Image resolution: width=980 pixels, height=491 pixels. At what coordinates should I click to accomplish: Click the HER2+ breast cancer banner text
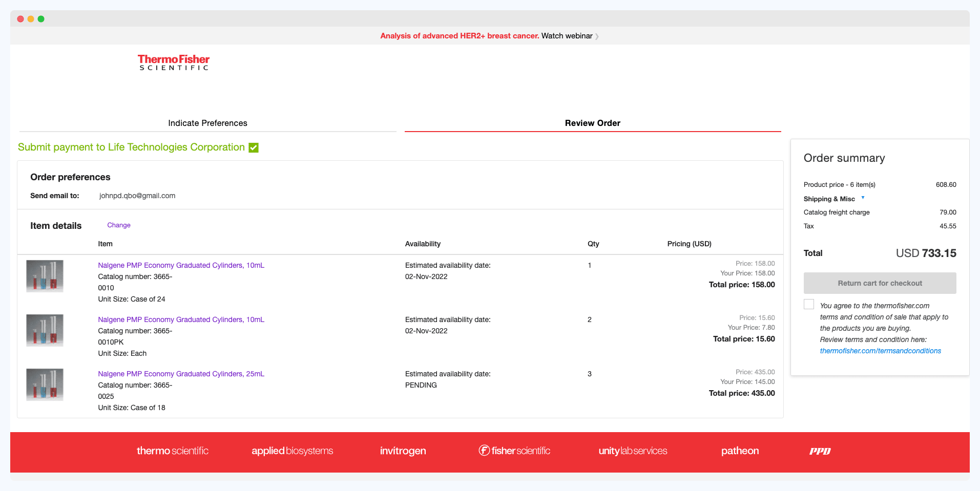coord(460,36)
